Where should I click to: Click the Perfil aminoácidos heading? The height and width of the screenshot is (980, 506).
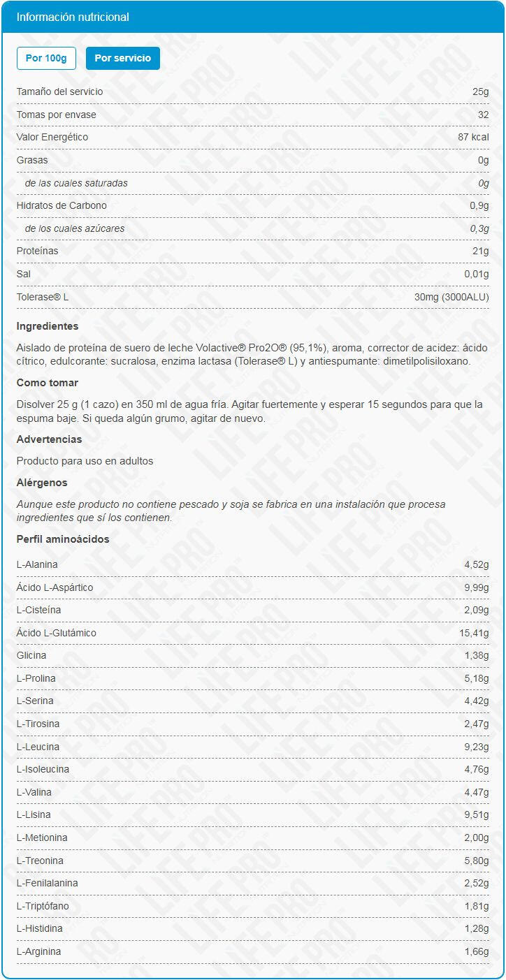click(63, 539)
